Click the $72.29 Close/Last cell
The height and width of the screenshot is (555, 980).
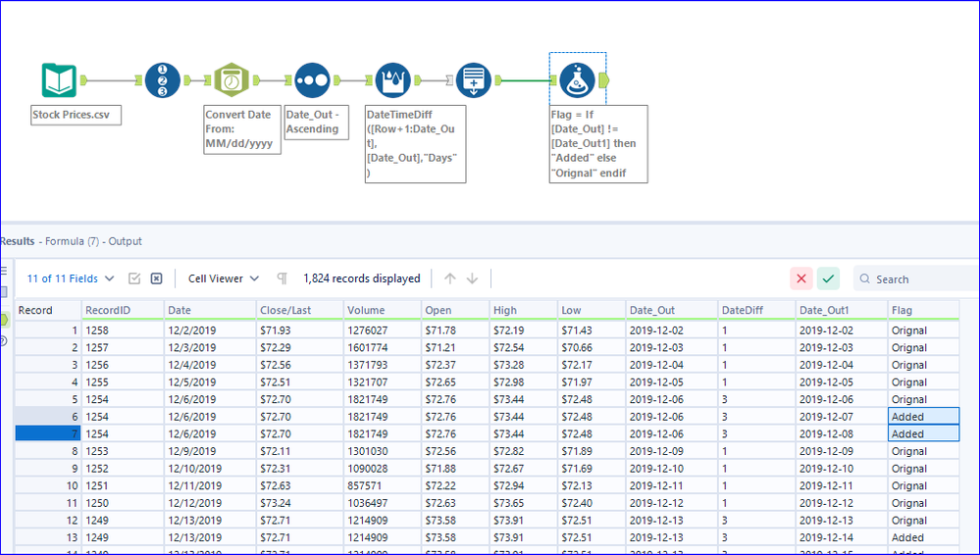[x=300, y=347]
